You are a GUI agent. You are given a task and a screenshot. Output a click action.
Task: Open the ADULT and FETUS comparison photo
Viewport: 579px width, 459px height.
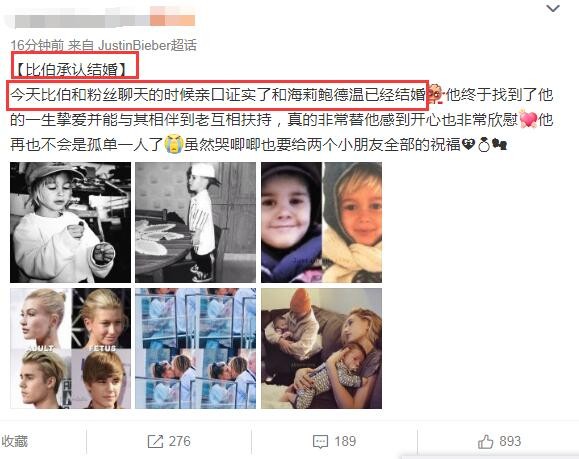pyautogui.click(x=70, y=348)
